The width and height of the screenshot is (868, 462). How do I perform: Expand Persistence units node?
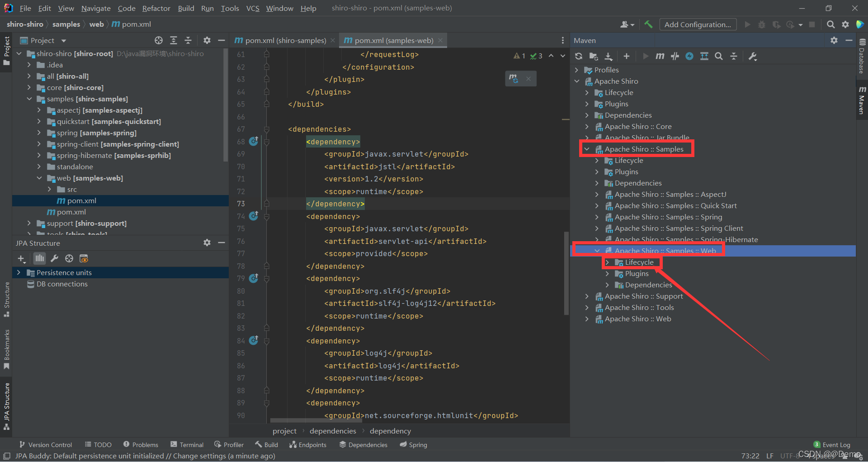pyautogui.click(x=19, y=272)
